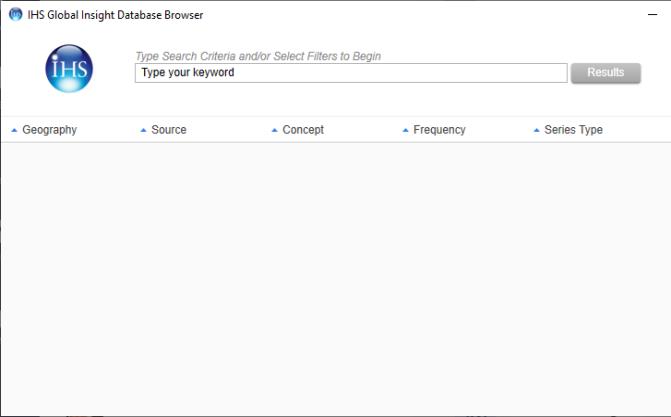This screenshot has width=671, height=417.
Task: Focus the 'Type your keyword' search box
Action: click(x=350, y=73)
